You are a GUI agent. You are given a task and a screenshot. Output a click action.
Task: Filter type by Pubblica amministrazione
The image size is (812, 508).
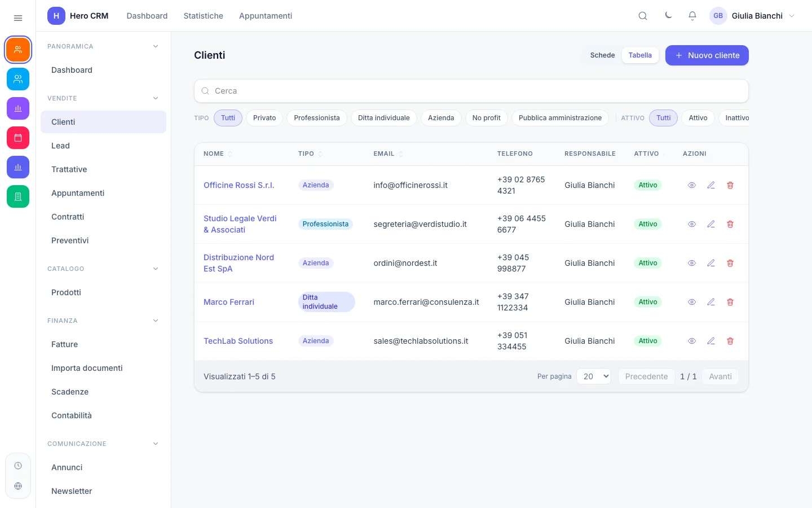point(560,118)
